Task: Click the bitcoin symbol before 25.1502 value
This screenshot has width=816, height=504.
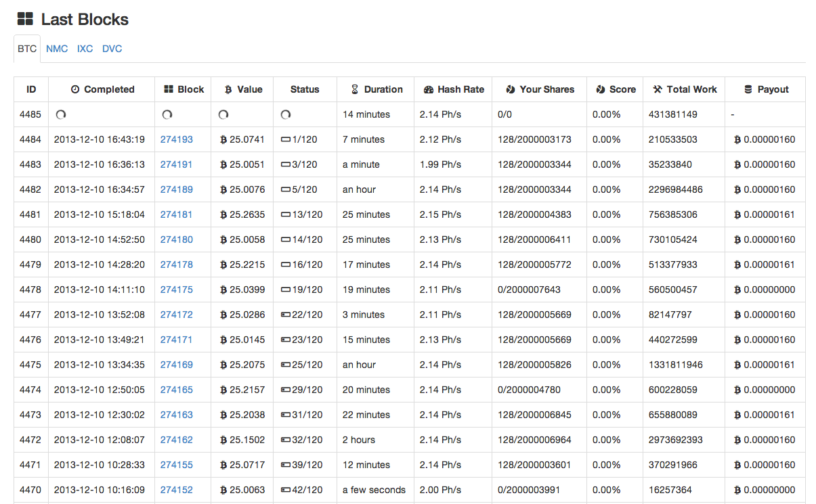Action: [223, 440]
